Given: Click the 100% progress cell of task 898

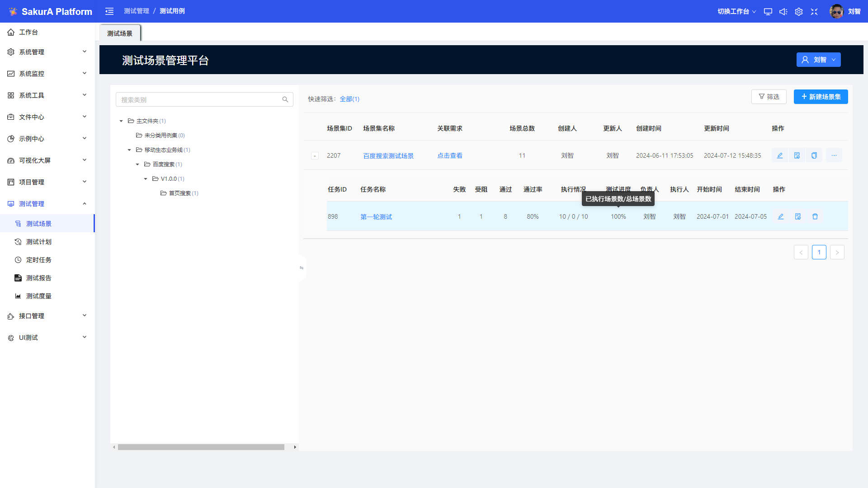Looking at the screenshot, I should click(618, 216).
